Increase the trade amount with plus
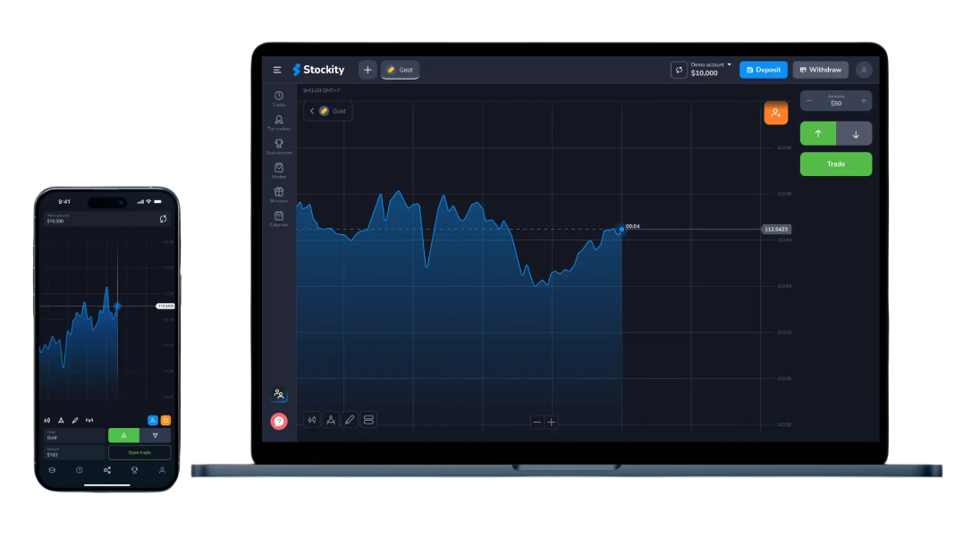Viewport: 980px width, 555px height. pos(863,101)
